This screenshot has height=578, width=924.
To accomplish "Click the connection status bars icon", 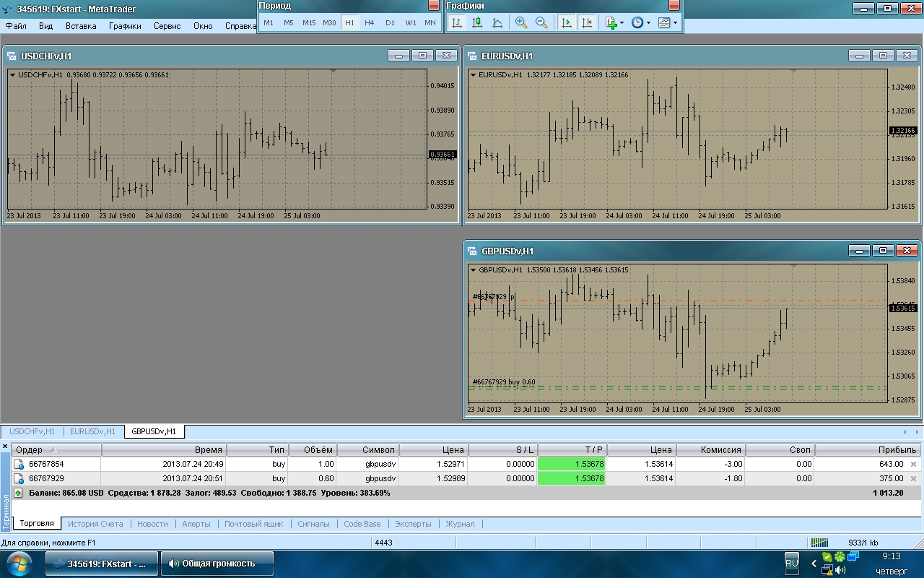I will pyautogui.click(x=820, y=542).
